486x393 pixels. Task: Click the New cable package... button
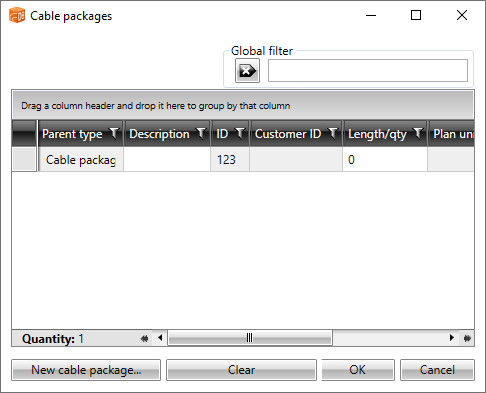tap(86, 370)
